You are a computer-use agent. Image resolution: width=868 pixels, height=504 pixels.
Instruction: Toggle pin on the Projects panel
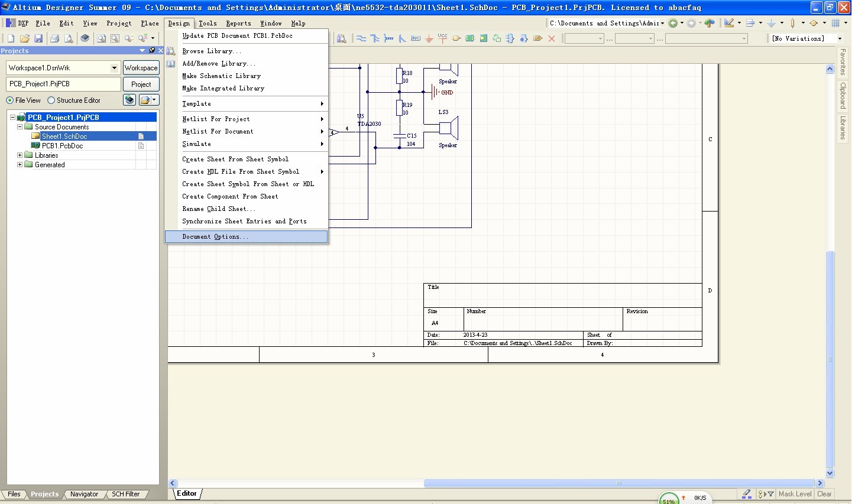(152, 51)
